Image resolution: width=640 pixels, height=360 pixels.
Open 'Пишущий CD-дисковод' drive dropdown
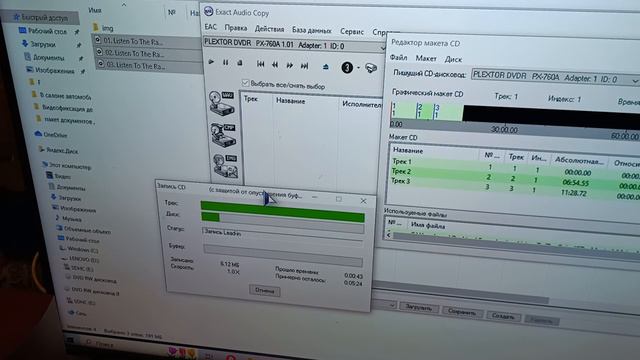click(x=635, y=81)
